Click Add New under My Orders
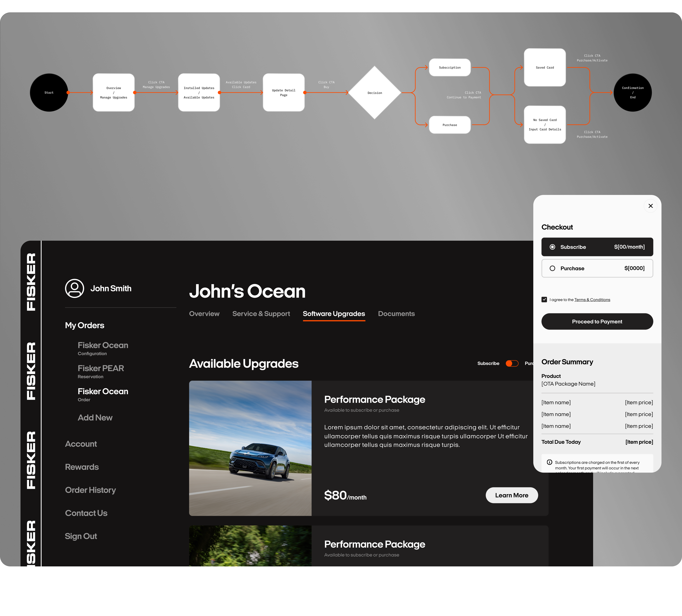The image size is (682, 616). (x=95, y=418)
